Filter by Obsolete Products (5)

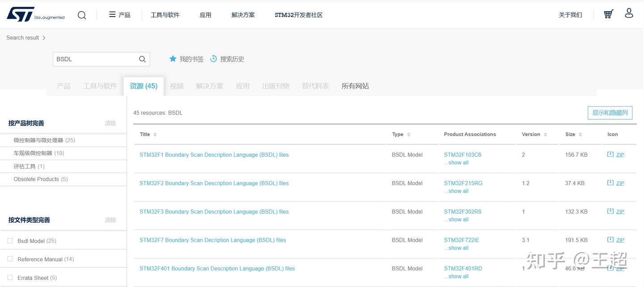tap(41, 179)
